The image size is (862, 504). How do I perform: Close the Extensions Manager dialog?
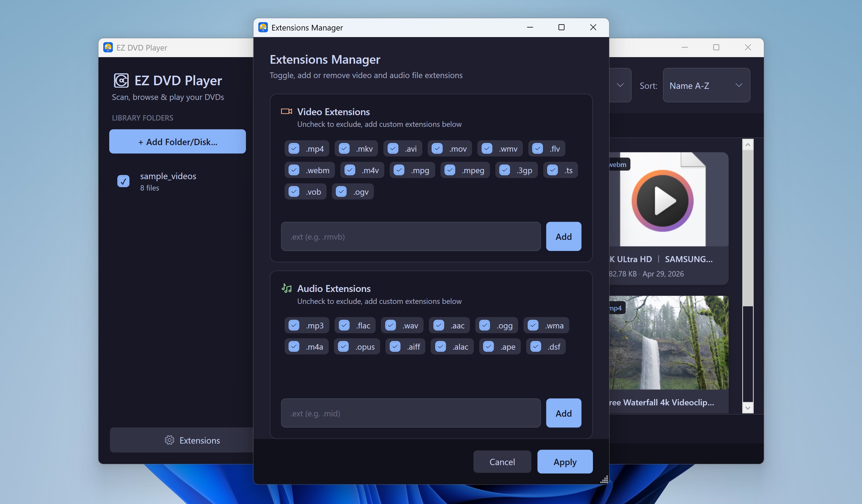coord(593,27)
